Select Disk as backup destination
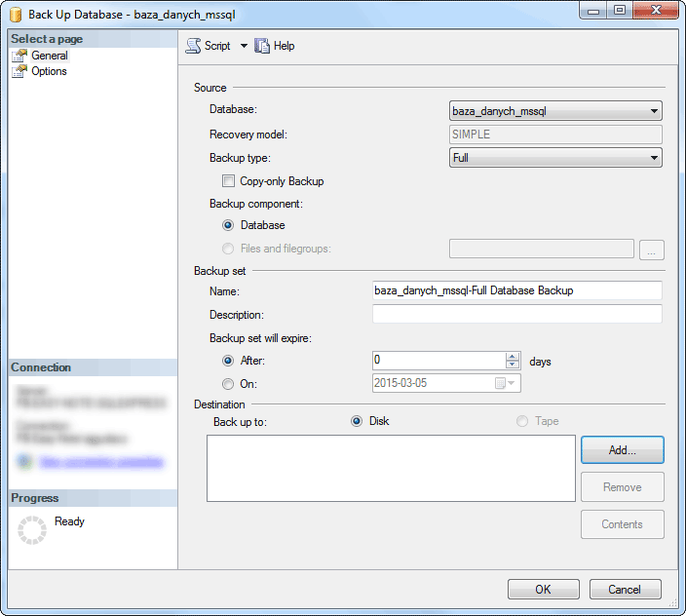Viewport: 686px width, 616px height. (x=357, y=421)
